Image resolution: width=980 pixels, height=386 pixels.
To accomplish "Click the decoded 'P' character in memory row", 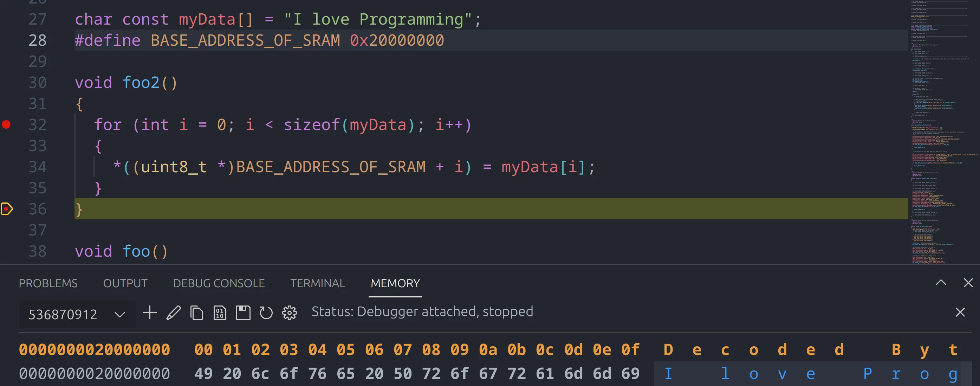I will (868, 373).
